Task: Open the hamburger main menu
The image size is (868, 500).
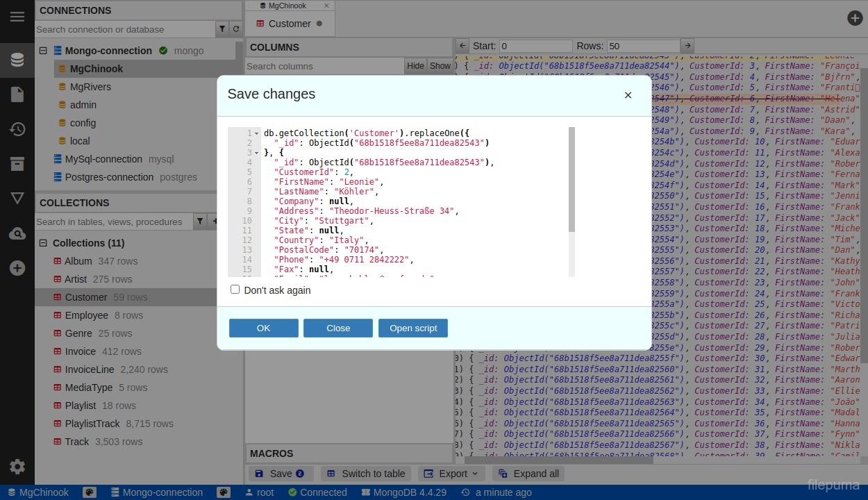Action: tap(17, 17)
